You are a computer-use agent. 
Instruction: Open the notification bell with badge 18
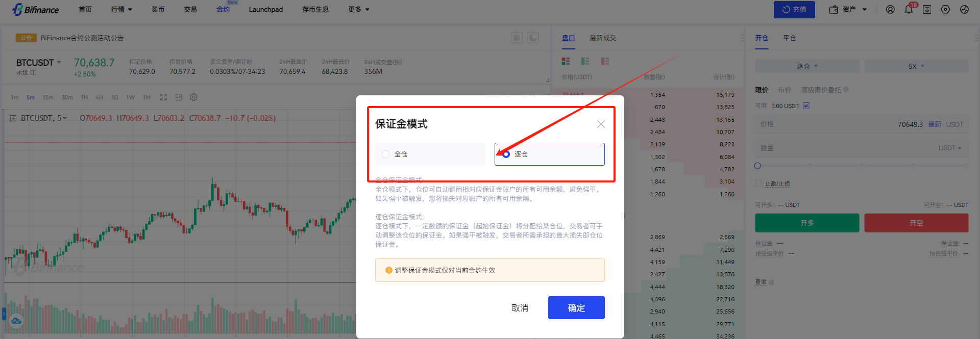coord(909,10)
